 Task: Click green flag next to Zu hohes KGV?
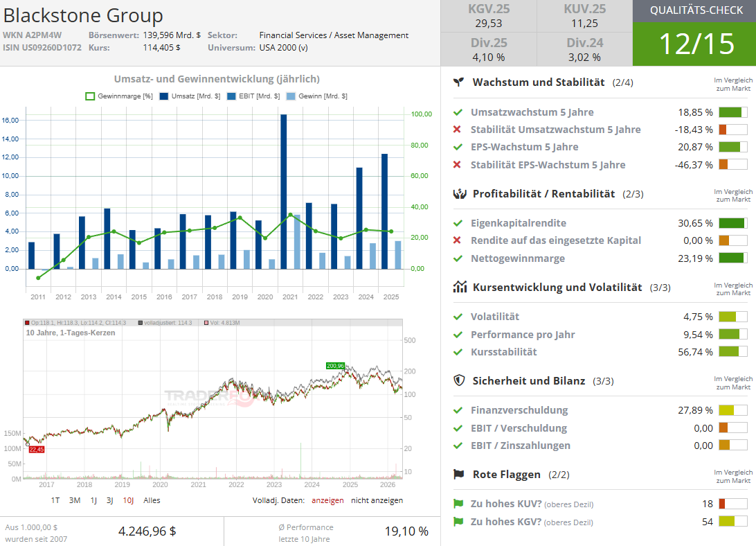(458, 522)
